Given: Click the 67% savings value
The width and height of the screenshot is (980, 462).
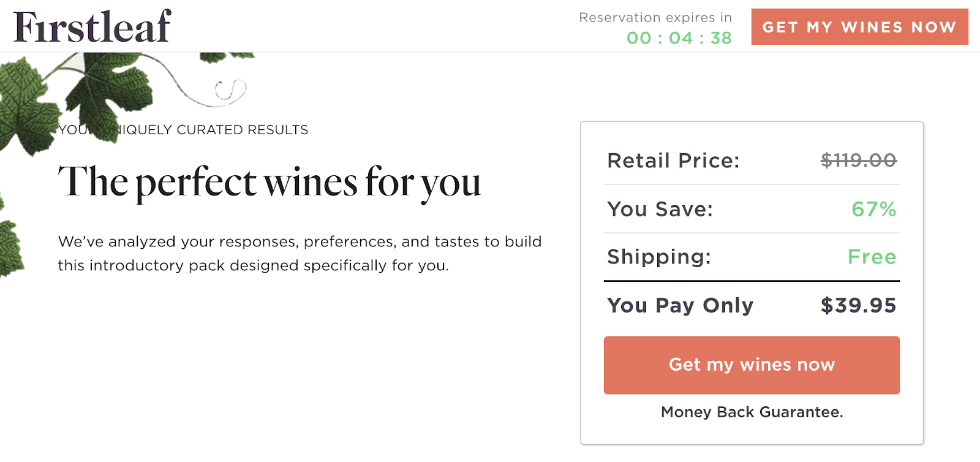Looking at the screenshot, I should click(x=874, y=210).
